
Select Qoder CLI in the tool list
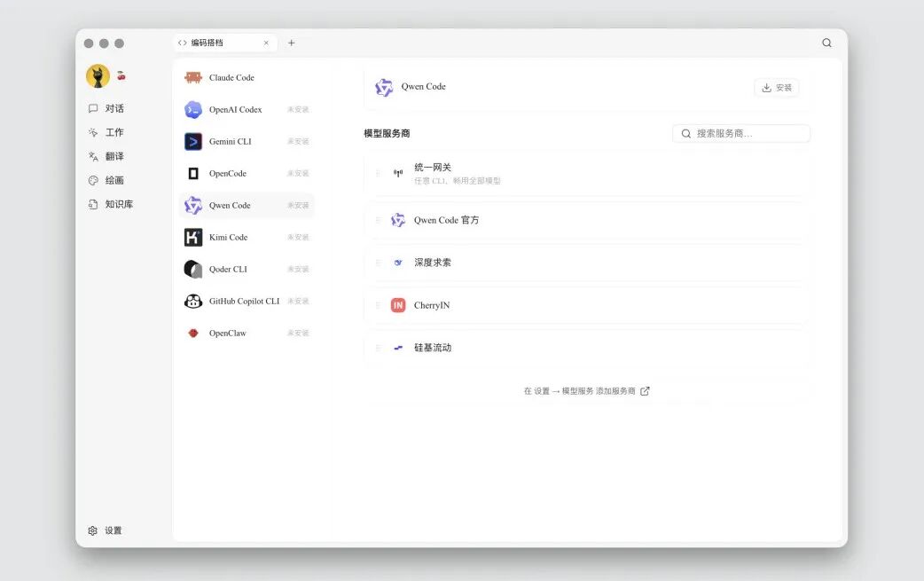(x=247, y=269)
